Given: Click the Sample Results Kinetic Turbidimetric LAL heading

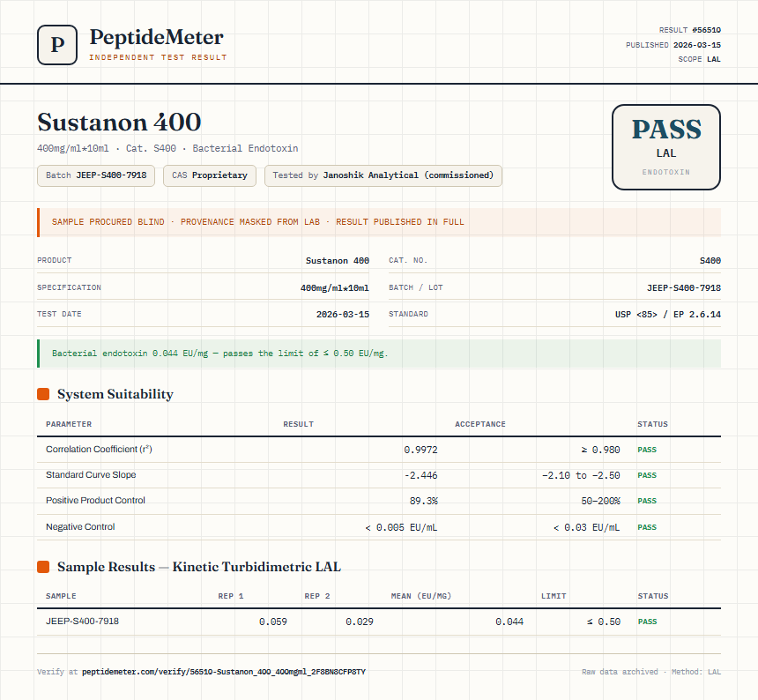Looking at the screenshot, I should point(198,567).
